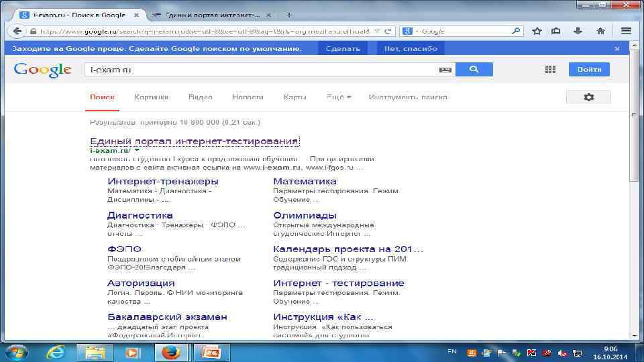Click the blue search magnifier button
Viewport: 644px width, 362px height.
(x=474, y=69)
